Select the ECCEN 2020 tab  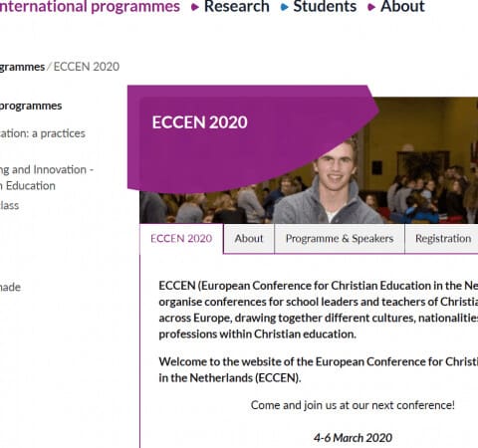click(181, 239)
